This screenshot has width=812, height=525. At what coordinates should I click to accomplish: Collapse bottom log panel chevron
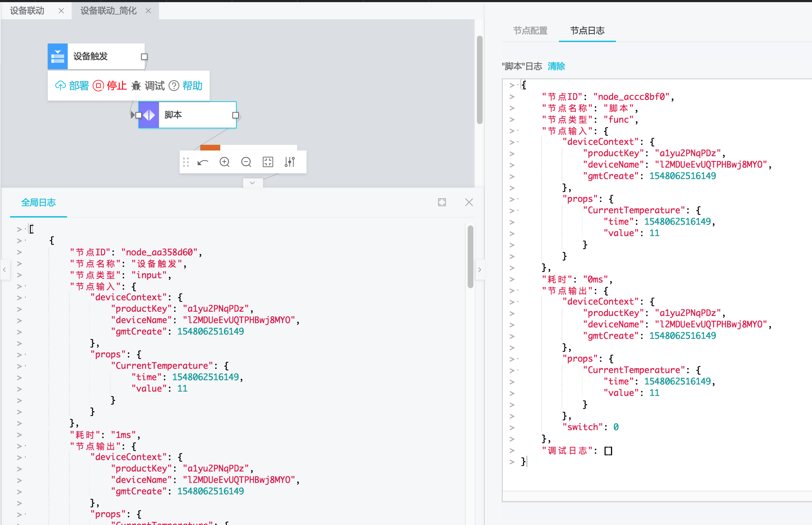(253, 183)
